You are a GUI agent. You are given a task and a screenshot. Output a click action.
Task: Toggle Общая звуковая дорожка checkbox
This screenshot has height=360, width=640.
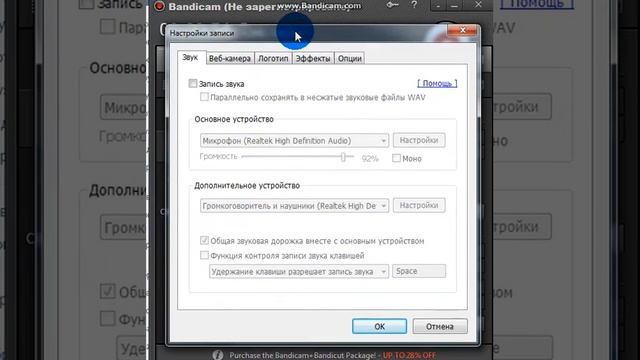204,240
